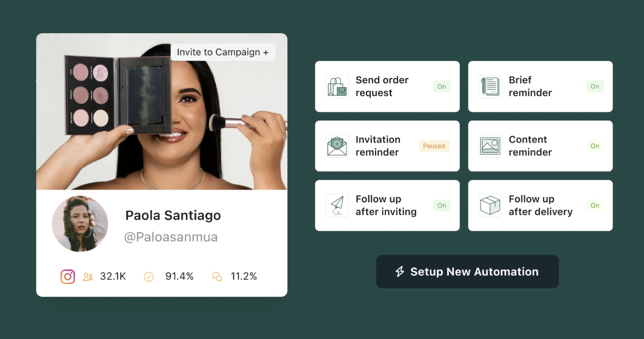644x339 pixels.
Task: Click the checkmark icon next to 91.4%
Action: pos(149,276)
